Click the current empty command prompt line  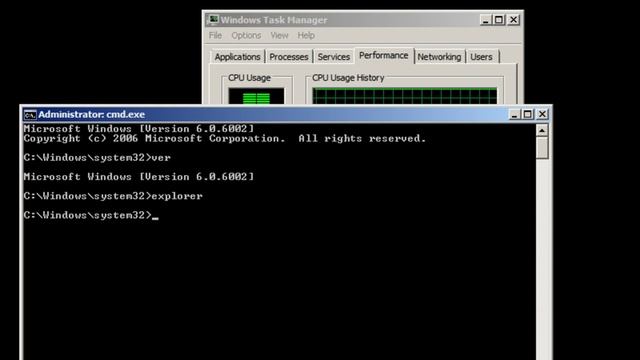(x=91, y=215)
